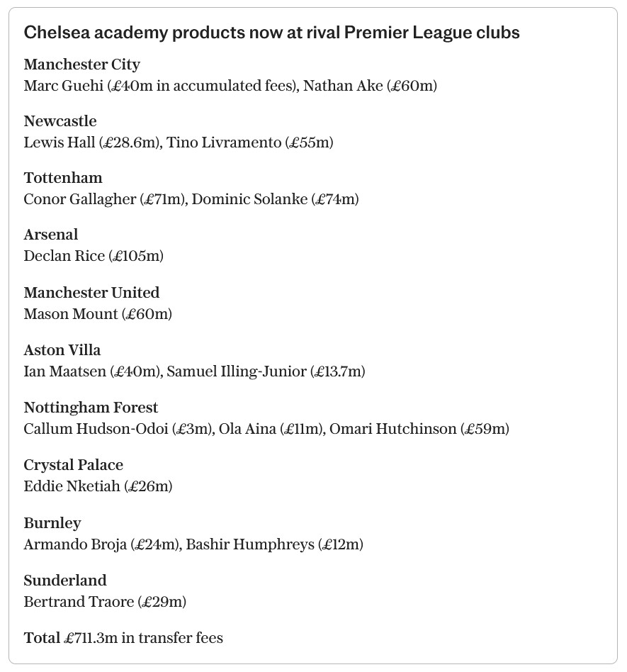This screenshot has width=627, height=672.
Task: Click the Armando Broja £24m entry
Action: (101, 544)
